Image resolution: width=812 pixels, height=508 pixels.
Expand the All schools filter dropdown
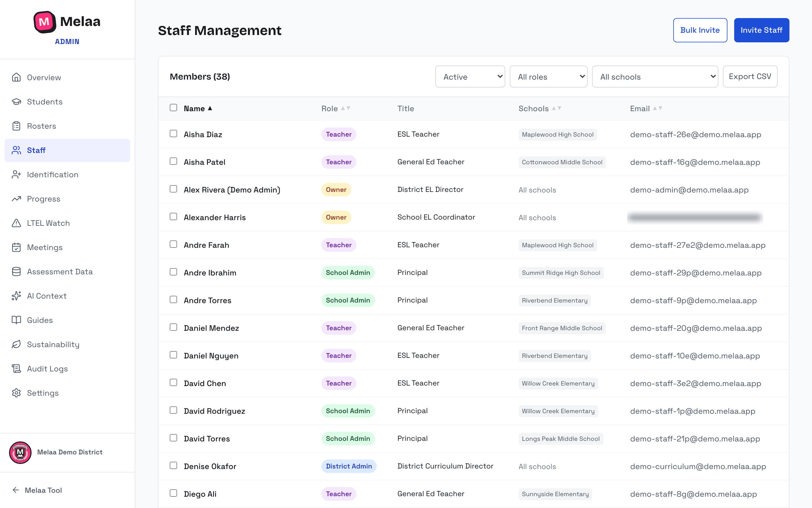[x=655, y=76]
